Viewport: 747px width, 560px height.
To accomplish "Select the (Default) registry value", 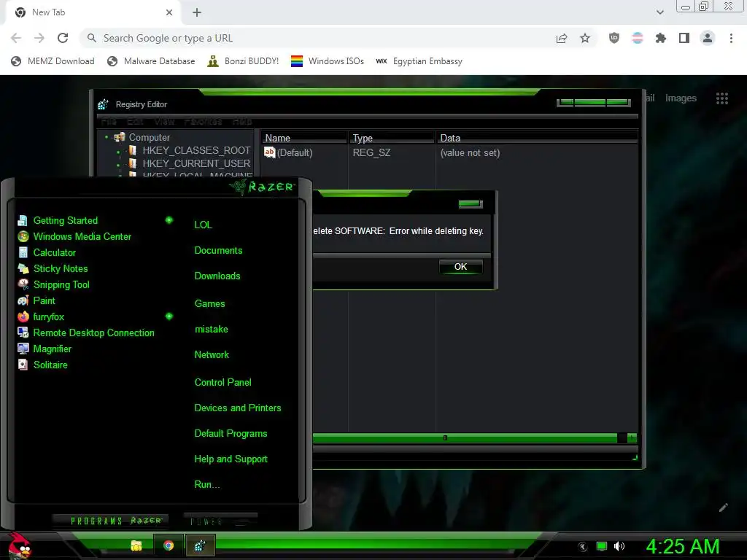I will click(x=289, y=153).
